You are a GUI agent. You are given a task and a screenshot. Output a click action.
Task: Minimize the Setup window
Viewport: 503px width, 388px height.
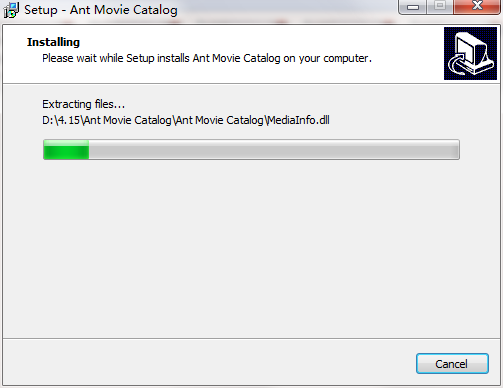(x=413, y=7)
